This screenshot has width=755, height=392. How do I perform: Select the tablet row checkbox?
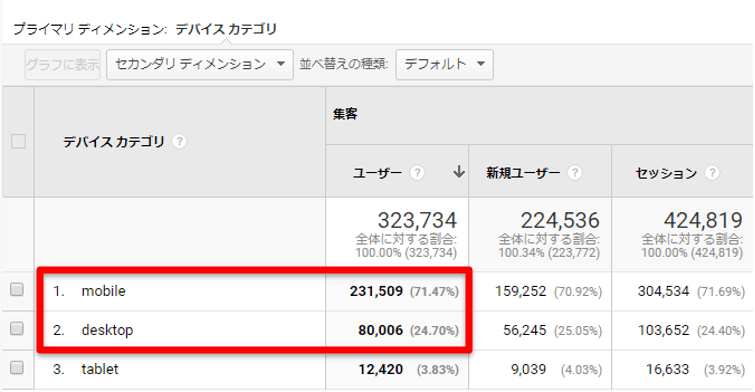pyautogui.click(x=17, y=368)
